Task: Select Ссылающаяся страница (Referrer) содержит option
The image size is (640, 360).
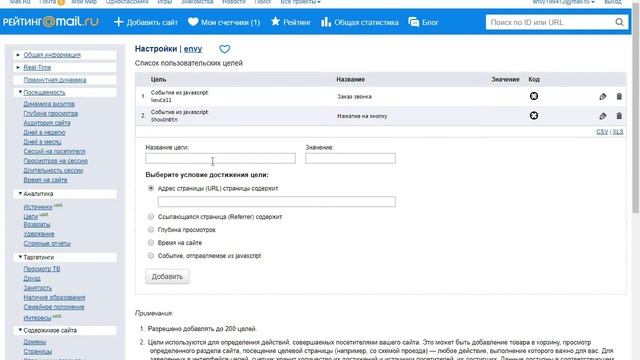Action: pos(151,217)
